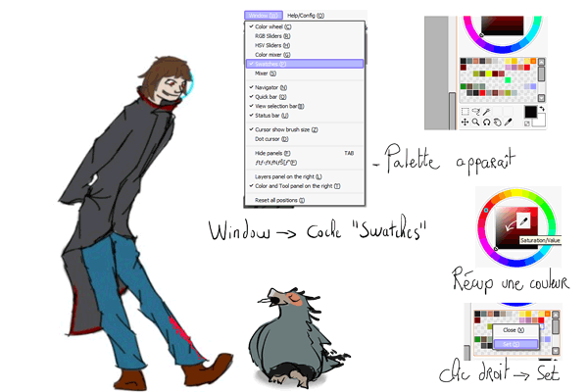Image resolution: width=588 pixels, height=392 pixels.
Task: Select the Zoom magnifier tool
Action: point(475,122)
